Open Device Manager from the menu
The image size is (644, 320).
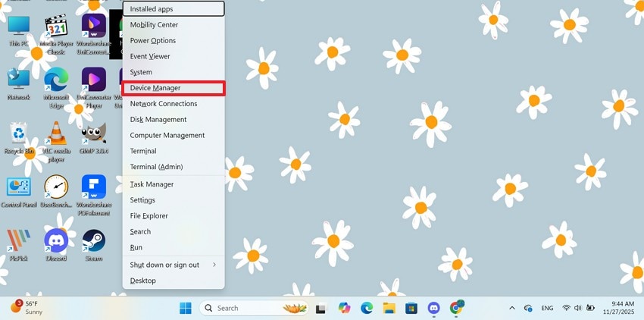pos(174,88)
